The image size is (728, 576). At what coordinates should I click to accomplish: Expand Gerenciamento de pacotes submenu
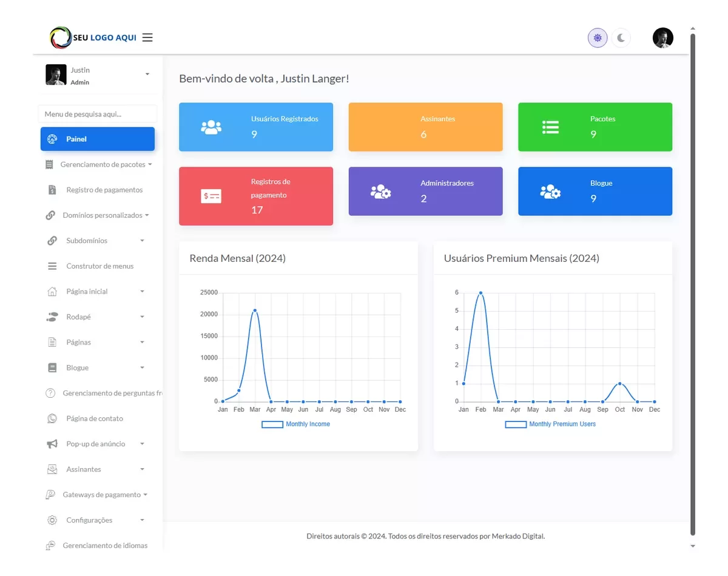150,164
